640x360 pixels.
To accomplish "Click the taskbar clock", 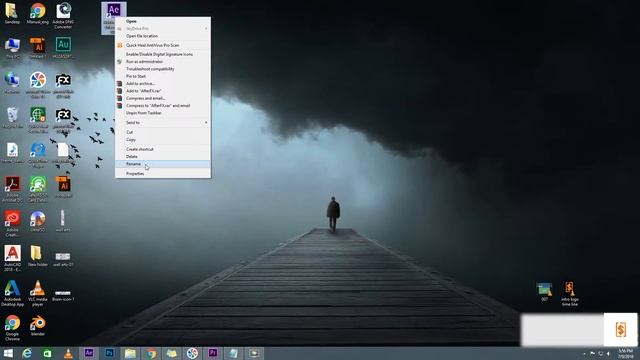I will point(625,353).
